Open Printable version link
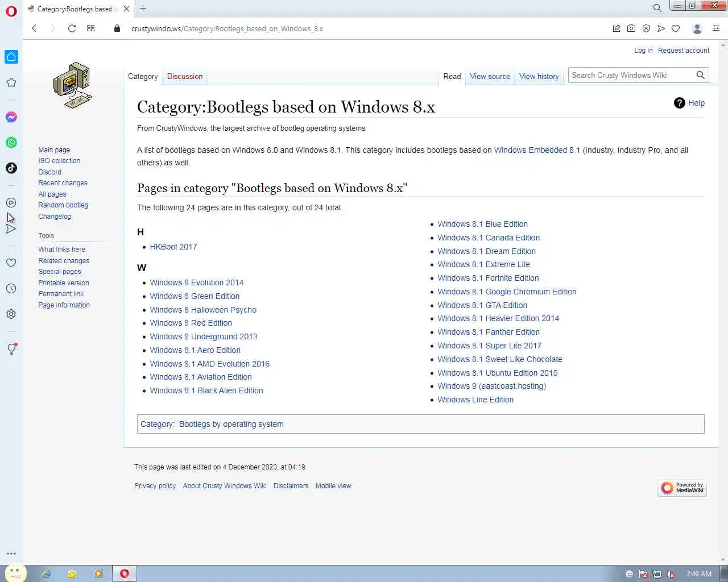 [64, 283]
